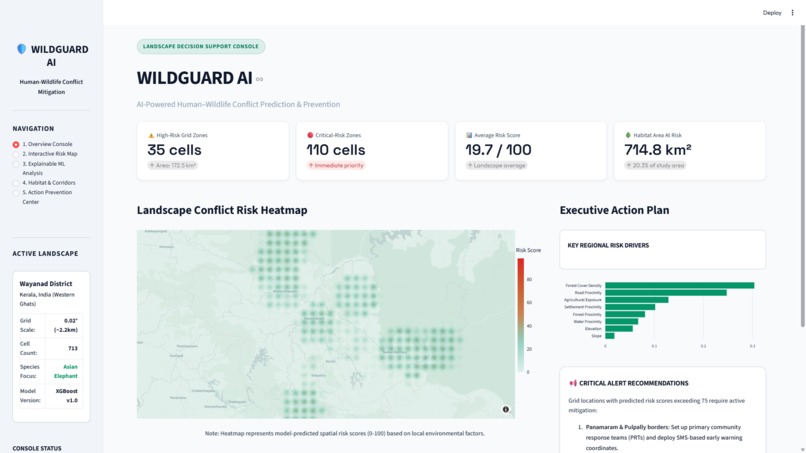Click the Executive Action Plan heading
806x453 pixels.
coord(614,210)
